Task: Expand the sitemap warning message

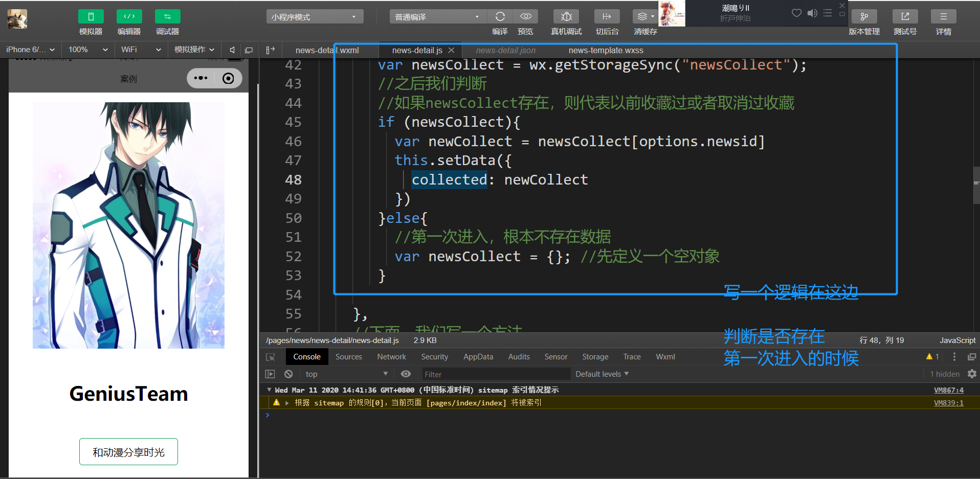Action: point(287,403)
